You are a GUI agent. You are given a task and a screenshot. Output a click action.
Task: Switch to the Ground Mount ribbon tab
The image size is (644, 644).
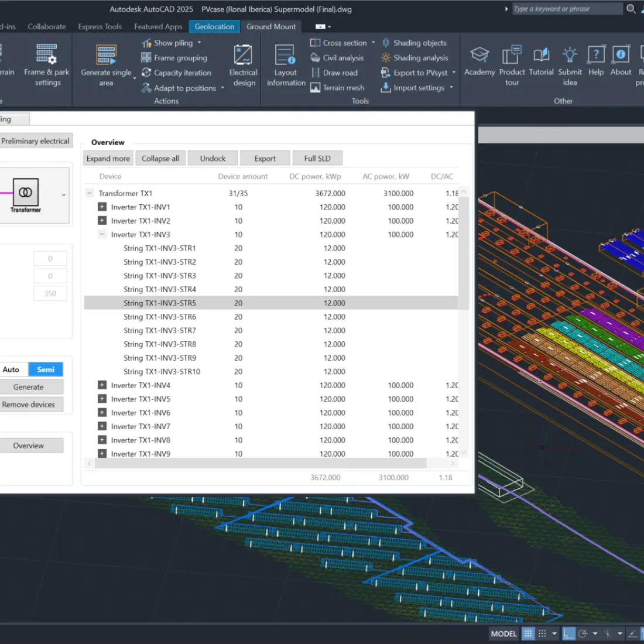(271, 27)
